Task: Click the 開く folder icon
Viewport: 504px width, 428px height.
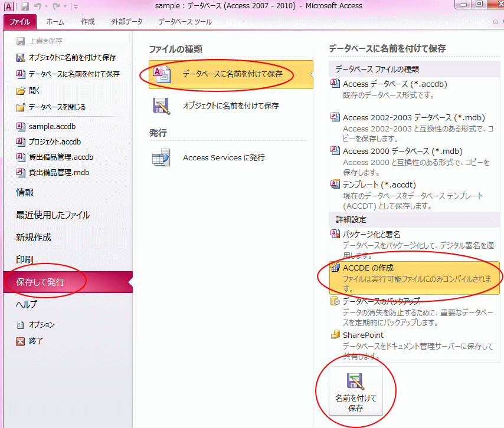Action: coord(21,91)
